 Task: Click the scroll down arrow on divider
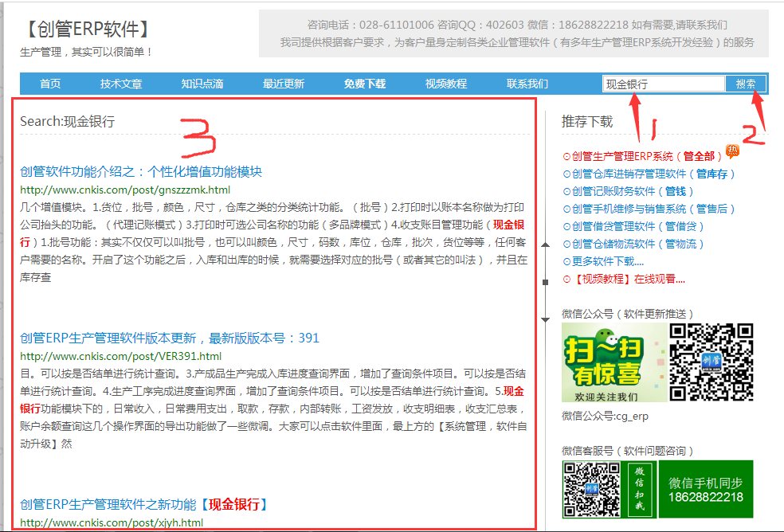tap(545, 319)
